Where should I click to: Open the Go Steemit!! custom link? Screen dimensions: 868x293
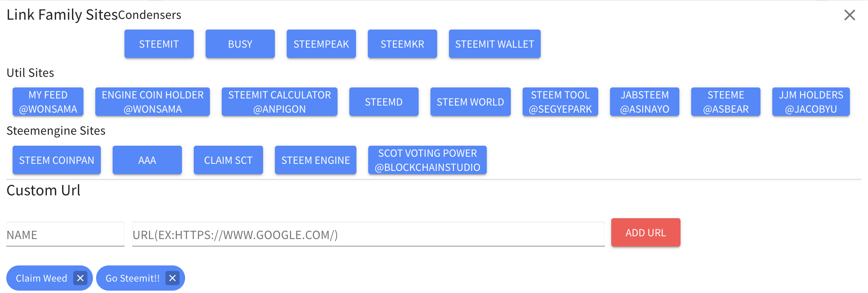(132, 278)
